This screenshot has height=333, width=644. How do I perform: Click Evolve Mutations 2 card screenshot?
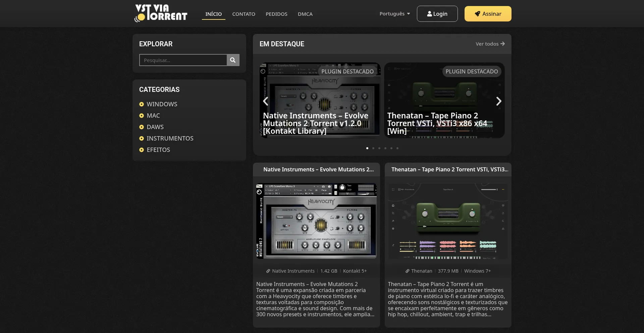(316, 221)
